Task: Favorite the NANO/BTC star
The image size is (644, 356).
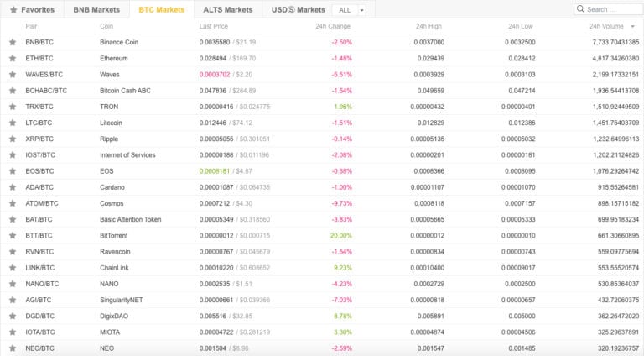Action: [13, 284]
